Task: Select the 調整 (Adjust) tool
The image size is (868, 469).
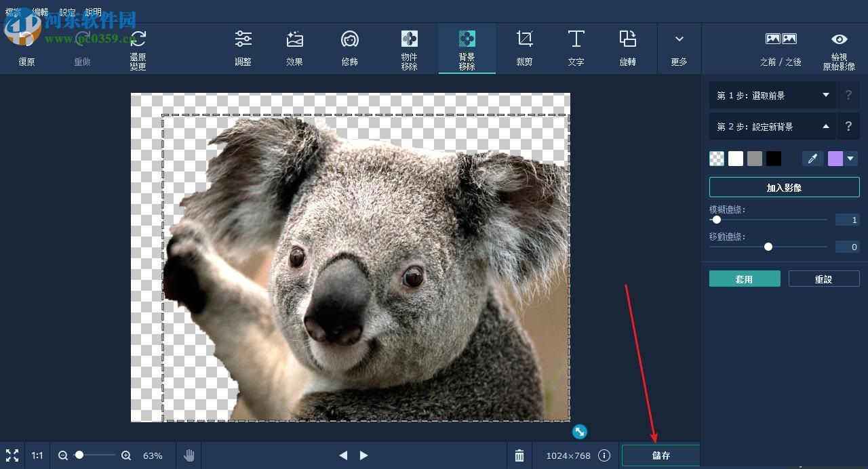Action: [x=242, y=47]
